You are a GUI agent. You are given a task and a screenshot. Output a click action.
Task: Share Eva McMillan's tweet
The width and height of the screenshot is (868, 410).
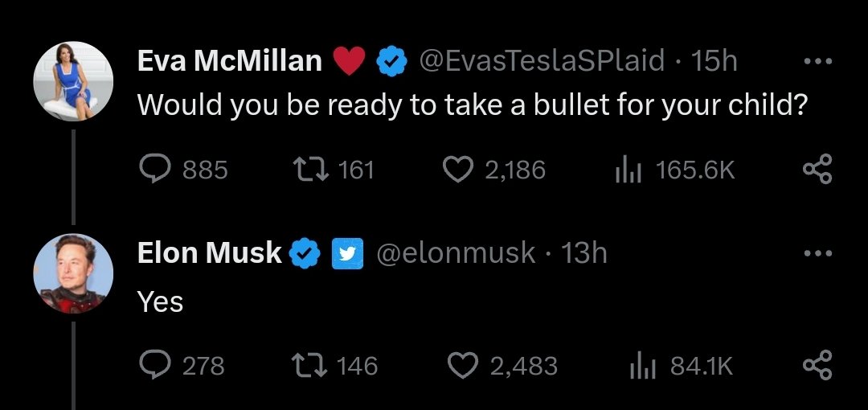coord(817,169)
